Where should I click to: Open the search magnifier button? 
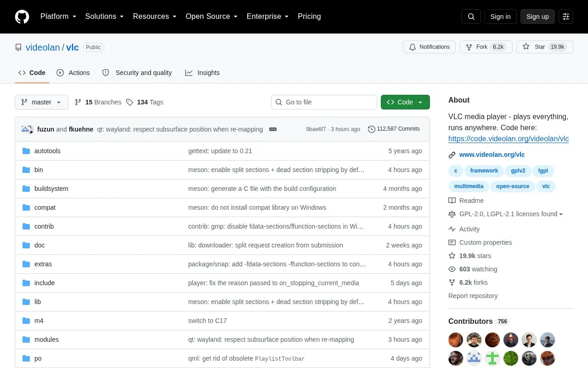point(471,17)
